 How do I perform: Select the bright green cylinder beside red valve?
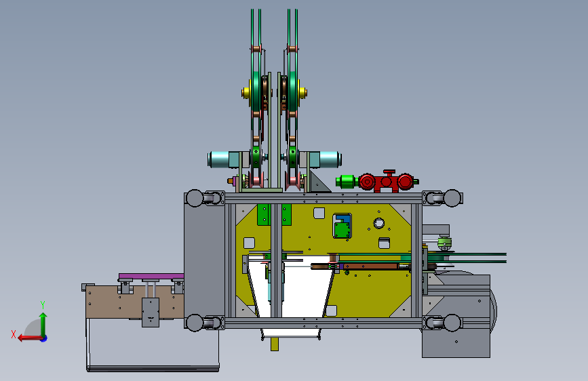click(346, 182)
